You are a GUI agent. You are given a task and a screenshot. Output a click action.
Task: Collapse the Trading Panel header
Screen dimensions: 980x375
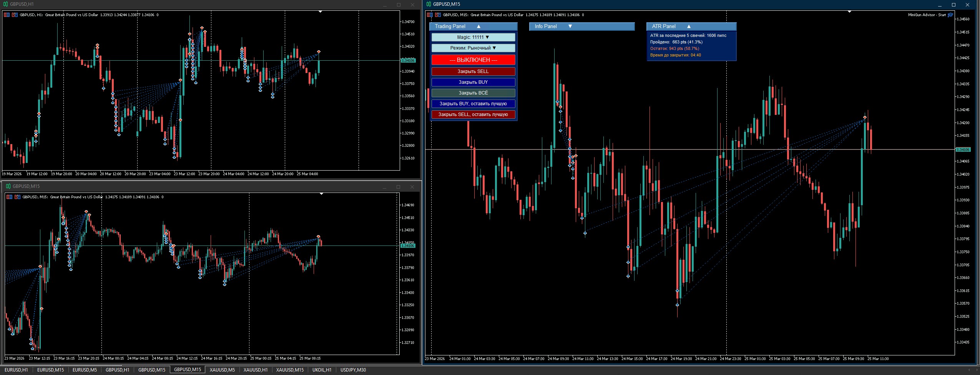pyautogui.click(x=473, y=27)
